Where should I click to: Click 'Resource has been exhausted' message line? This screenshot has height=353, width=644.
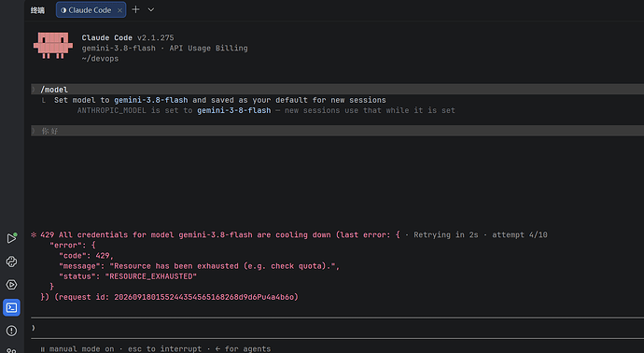click(199, 266)
